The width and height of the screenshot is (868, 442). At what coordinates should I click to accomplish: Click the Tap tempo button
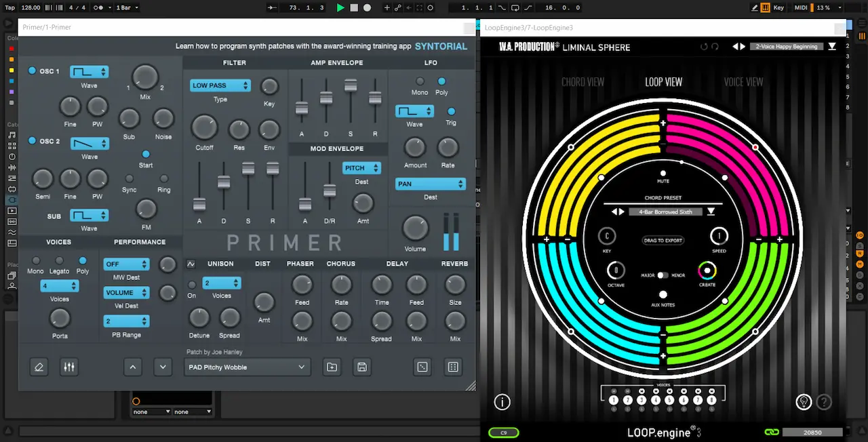pyautogui.click(x=10, y=7)
